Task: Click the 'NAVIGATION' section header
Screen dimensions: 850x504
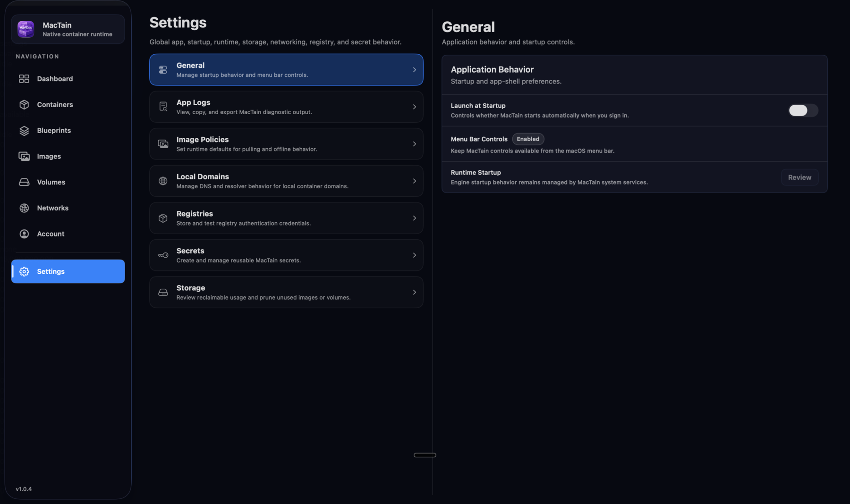Action: tap(37, 56)
